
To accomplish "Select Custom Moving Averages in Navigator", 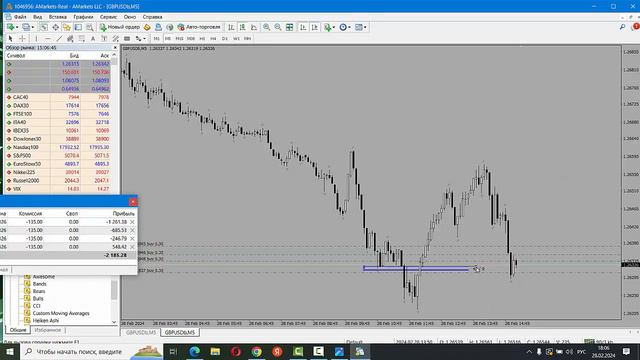I will coord(61,313).
